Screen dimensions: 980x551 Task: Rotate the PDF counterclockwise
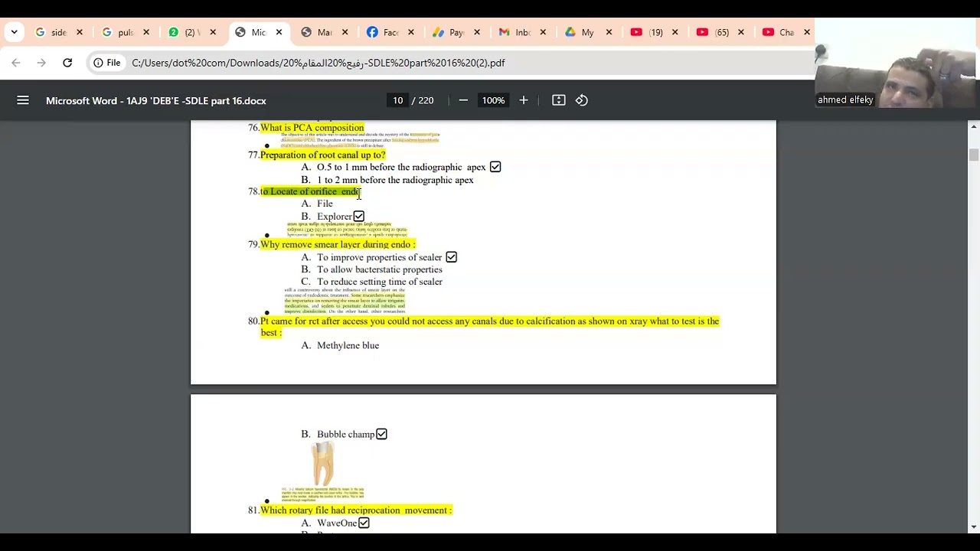coord(582,100)
